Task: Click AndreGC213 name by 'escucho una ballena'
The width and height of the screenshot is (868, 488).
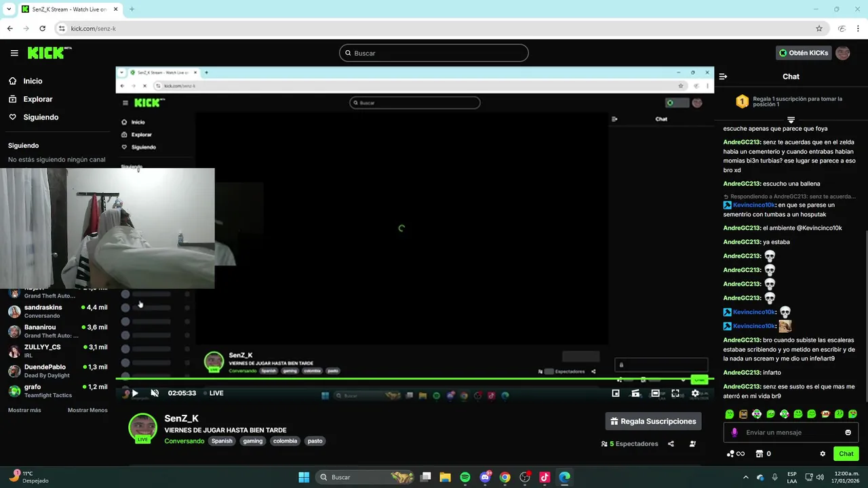Action: point(741,184)
